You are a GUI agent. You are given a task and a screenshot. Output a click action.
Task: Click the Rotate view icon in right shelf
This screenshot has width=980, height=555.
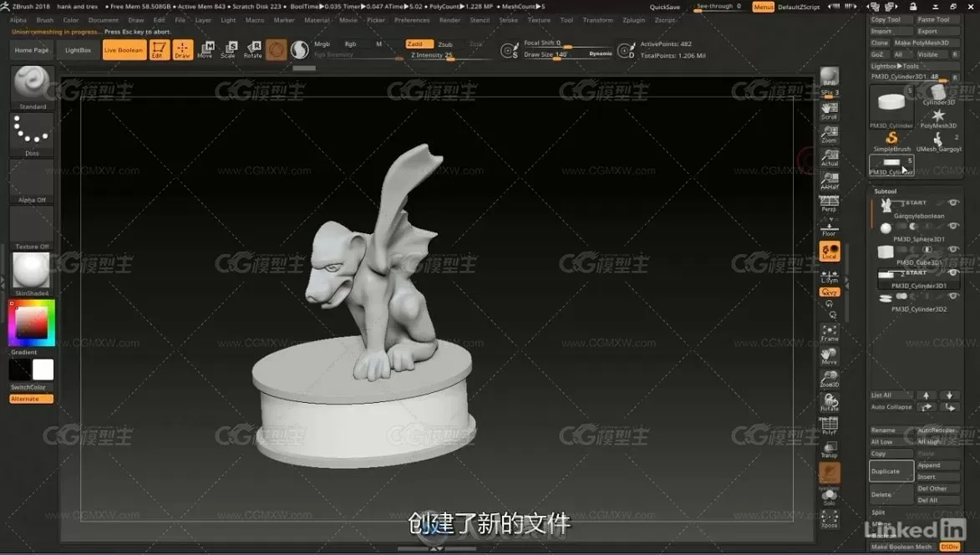point(830,403)
